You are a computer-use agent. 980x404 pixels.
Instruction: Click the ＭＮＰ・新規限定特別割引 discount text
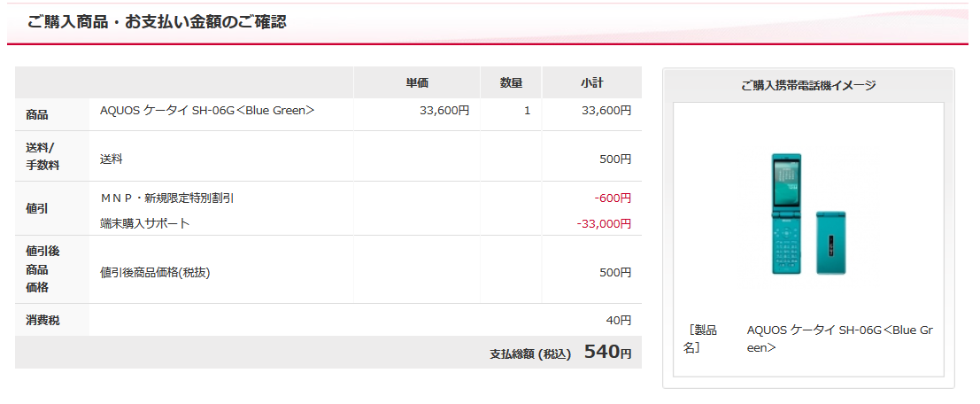167,198
